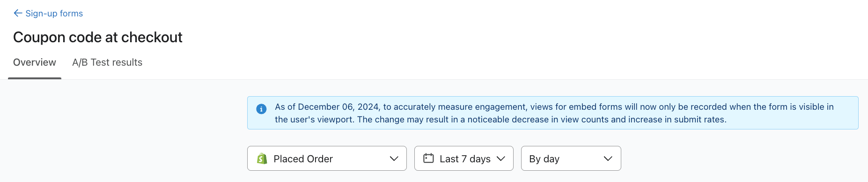This screenshot has width=868, height=182.
Task: Click the notice line about view counts decrease
Action: pyautogui.click(x=500, y=120)
